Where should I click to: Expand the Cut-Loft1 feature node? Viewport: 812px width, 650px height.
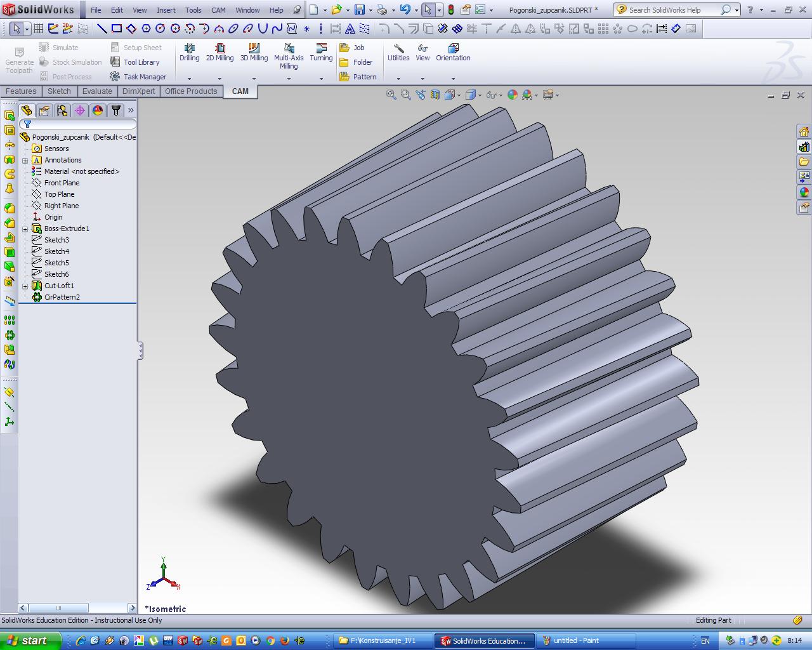point(25,286)
